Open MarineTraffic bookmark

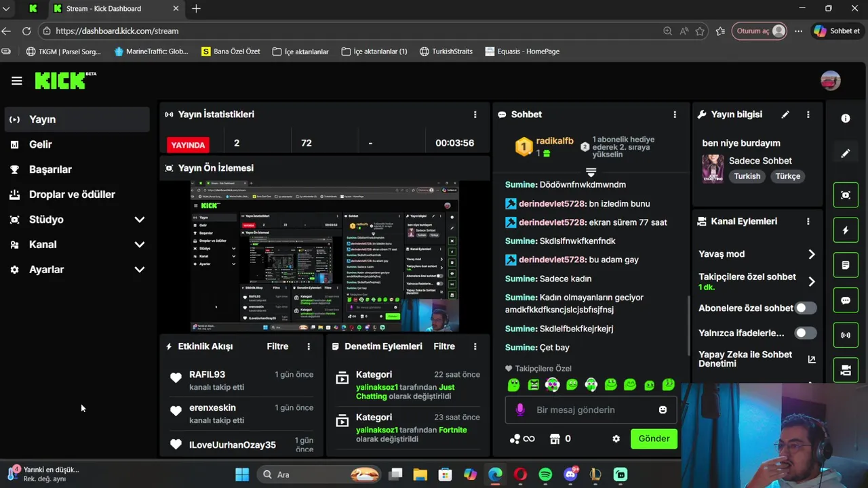pos(151,51)
